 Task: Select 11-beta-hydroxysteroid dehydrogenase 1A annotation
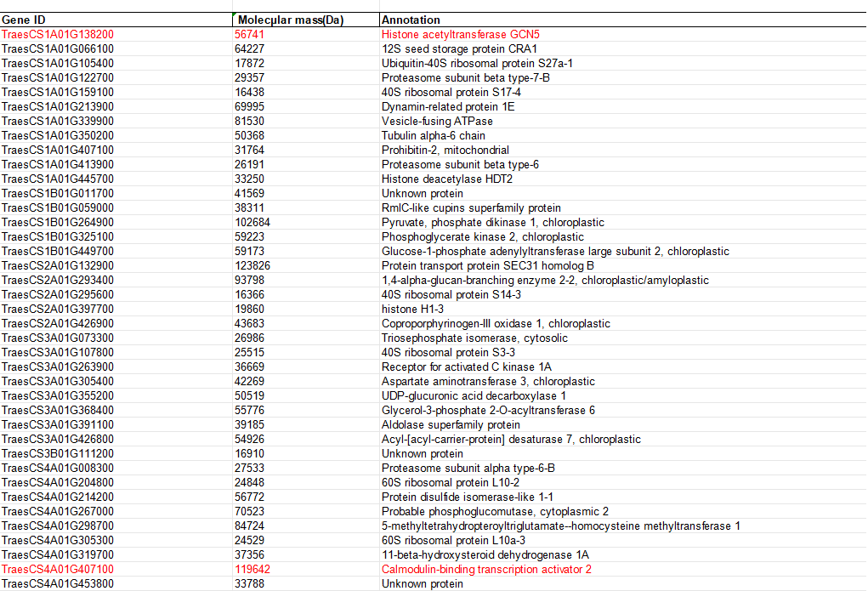tap(485, 554)
